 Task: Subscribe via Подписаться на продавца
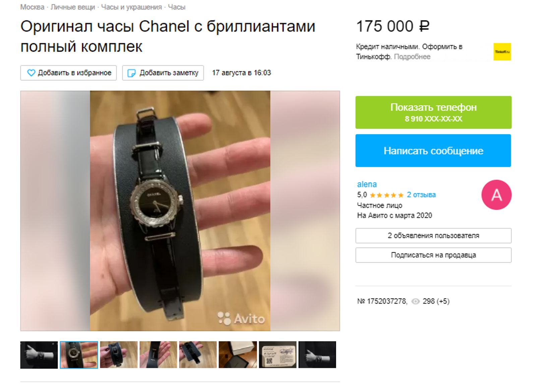click(x=433, y=255)
